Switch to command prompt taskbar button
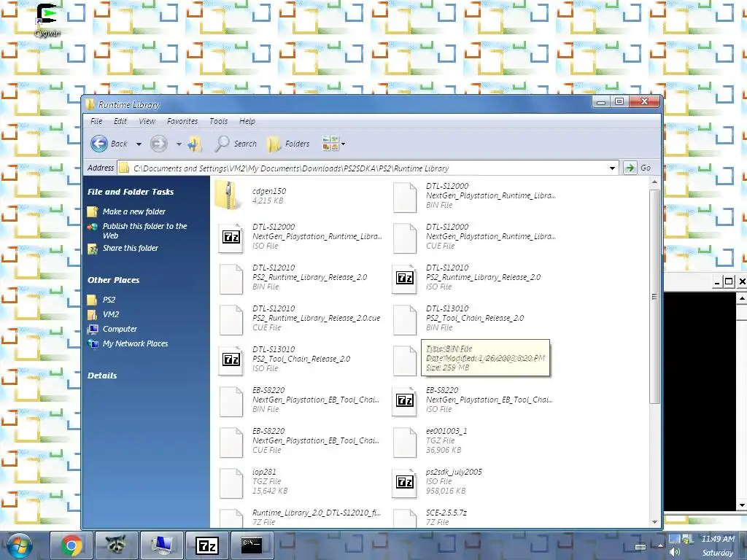This screenshot has height=560, width=747. pyautogui.click(x=252, y=544)
